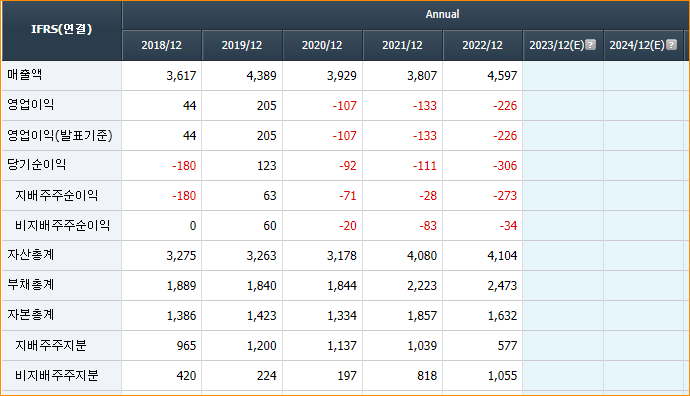Select total assets value 3,263
The height and width of the screenshot is (396, 690).
pos(261,256)
